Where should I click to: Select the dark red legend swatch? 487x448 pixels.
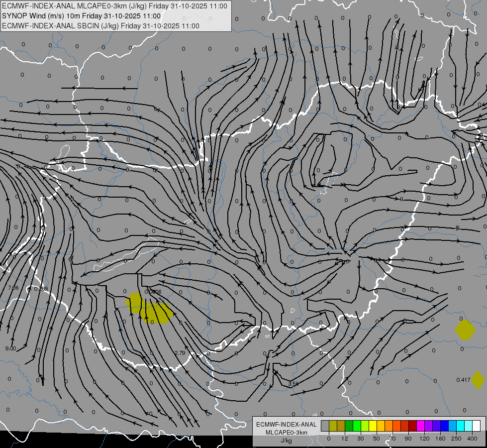pyautogui.click(x=413, y=426)
